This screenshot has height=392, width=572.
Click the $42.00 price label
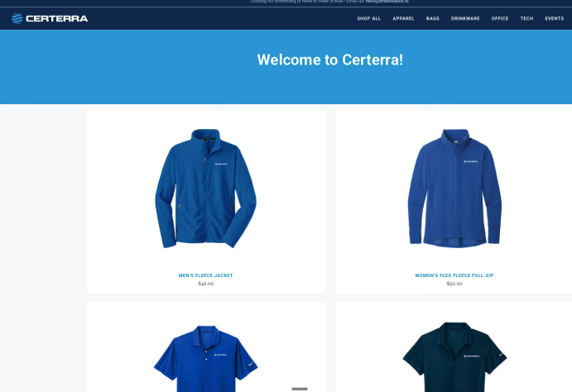pos(205,284)
